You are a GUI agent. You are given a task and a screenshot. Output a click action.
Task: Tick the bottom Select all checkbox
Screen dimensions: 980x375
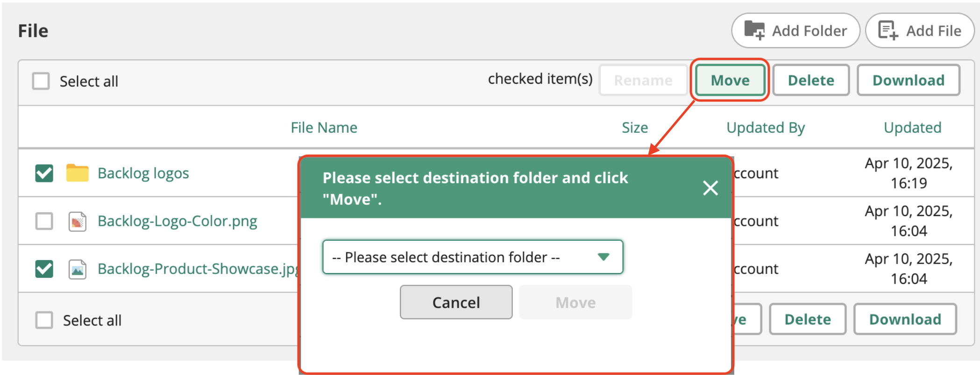pyautogui.click(x=44, y=320)
